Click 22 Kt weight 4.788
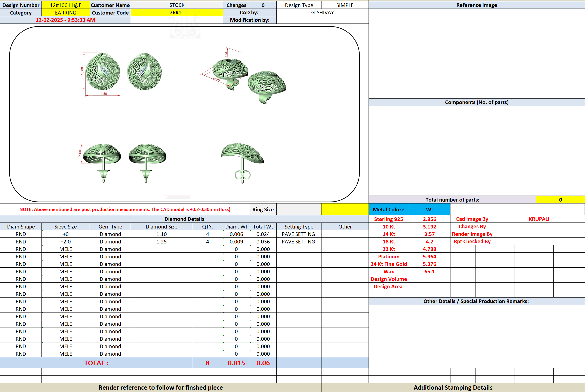 point(429,249)
